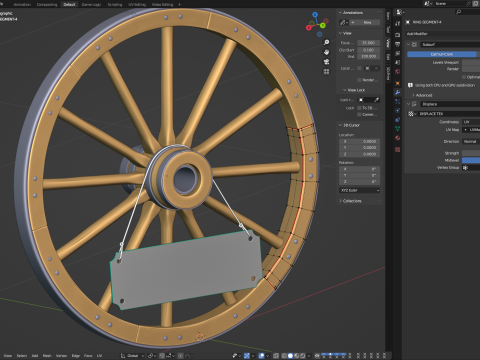Viewport: 480px width, 360px height.
Task: Open the Object properties tab icon
Action: (397, 83)
